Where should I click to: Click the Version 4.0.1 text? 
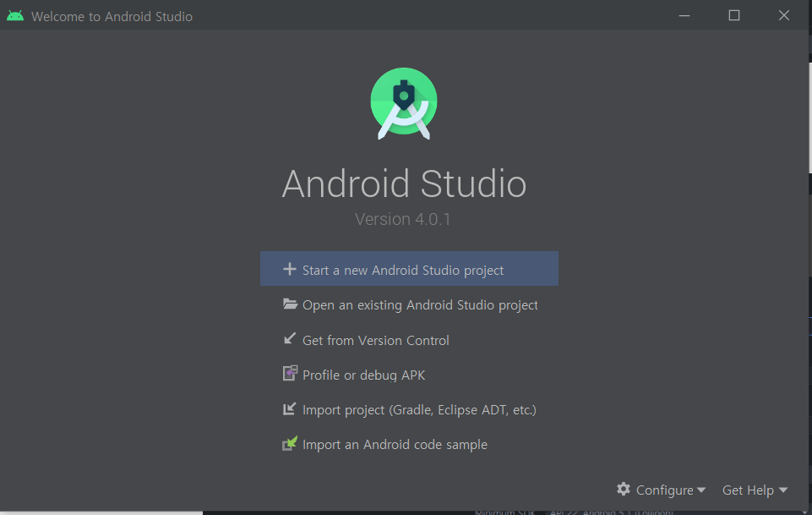point(403,219)
